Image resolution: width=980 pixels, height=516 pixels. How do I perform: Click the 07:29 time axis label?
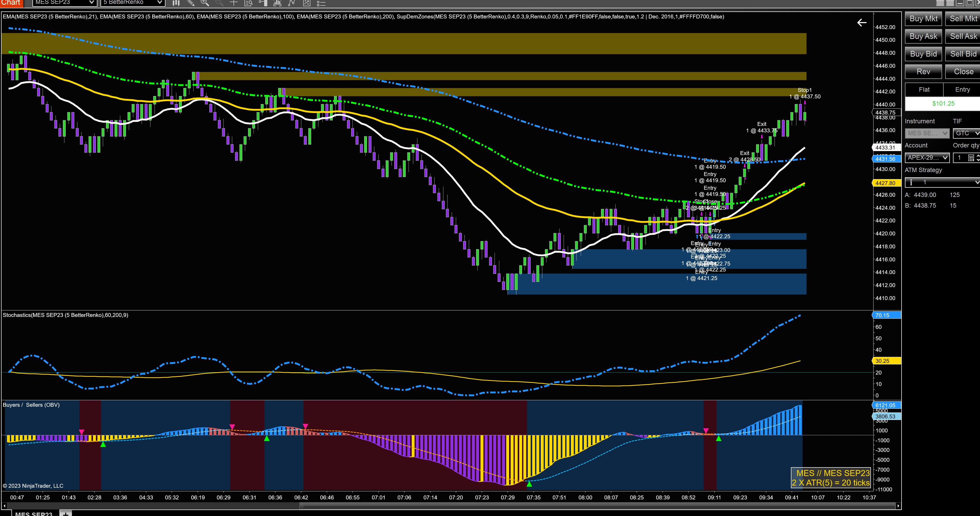click(x=508, y=497)
